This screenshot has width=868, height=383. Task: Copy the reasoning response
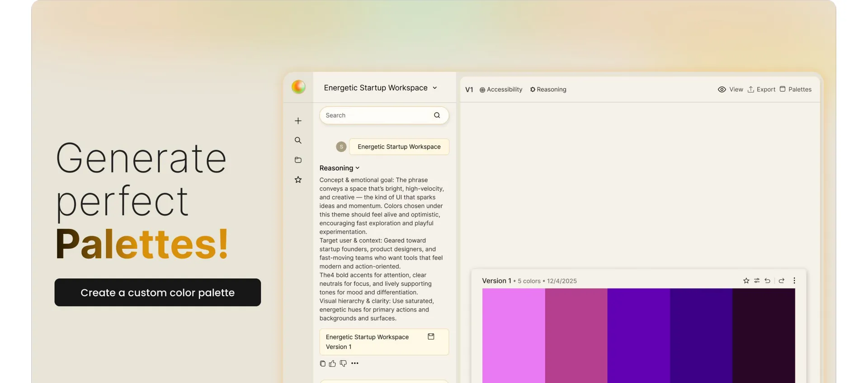[322, 364]
